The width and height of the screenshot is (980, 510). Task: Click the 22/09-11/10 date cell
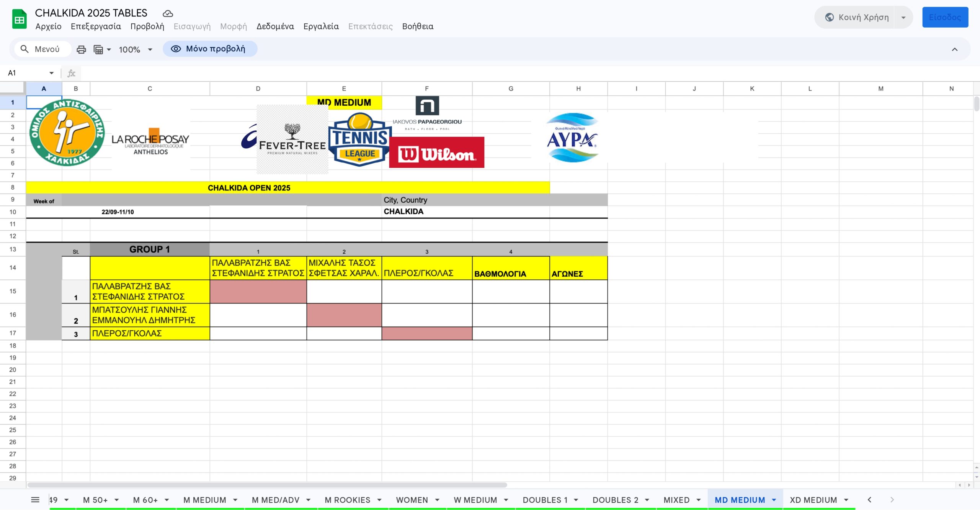pyautogui.click(x=118, y=212)
